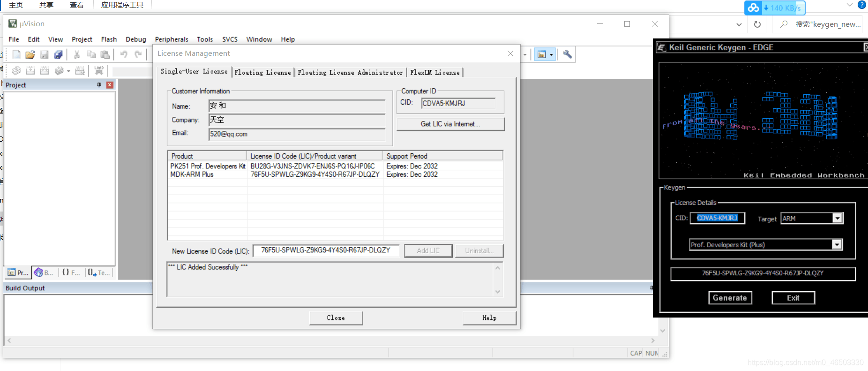Click the Batch Build layered icon

pos(59,71)
